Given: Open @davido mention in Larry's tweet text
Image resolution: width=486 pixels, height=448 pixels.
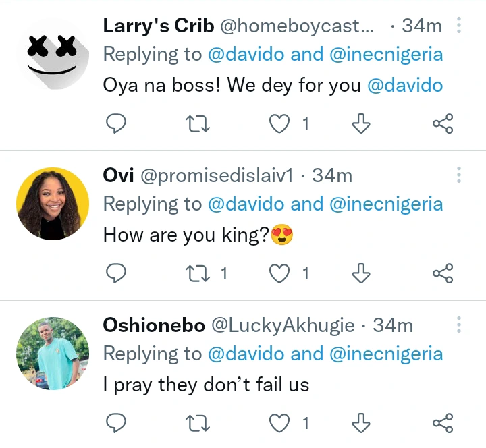Looking at the screenshot, I should (405, 86).
